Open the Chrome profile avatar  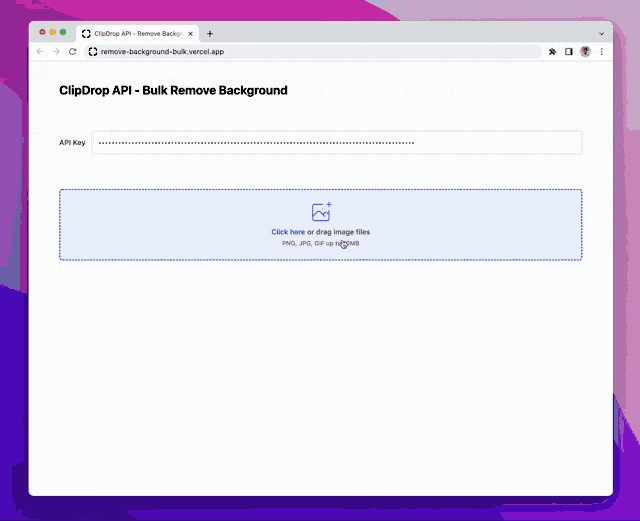point(585,52)
